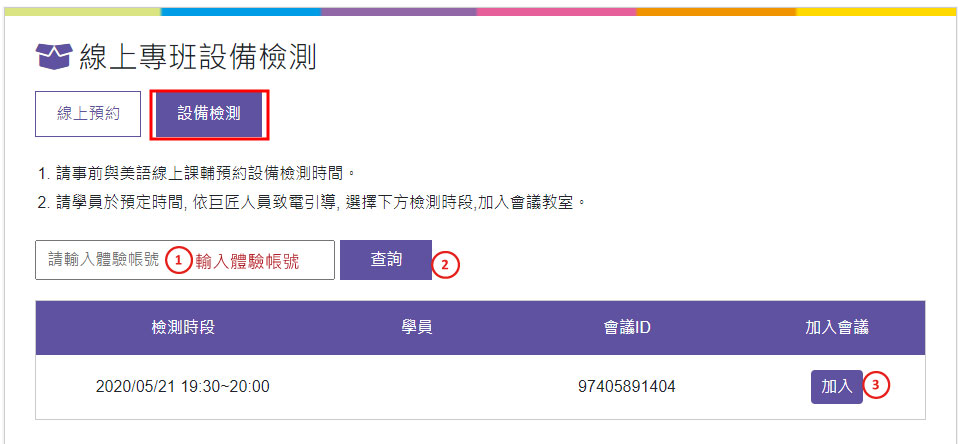Screen dimensions: 960x444
Task: Click the 學員 column header
Action: (x=416, y=328)
